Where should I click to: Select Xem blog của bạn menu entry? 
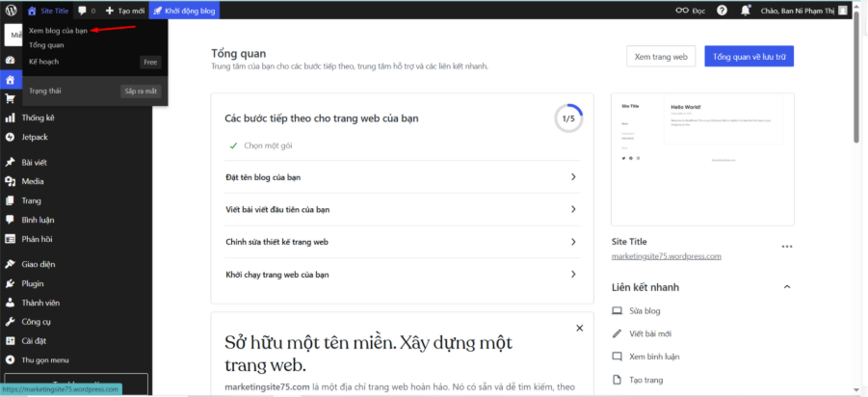point(58,31)
